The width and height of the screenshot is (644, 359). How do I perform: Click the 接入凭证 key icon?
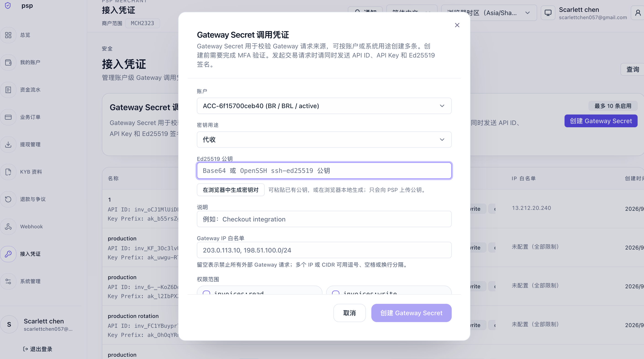8,254
